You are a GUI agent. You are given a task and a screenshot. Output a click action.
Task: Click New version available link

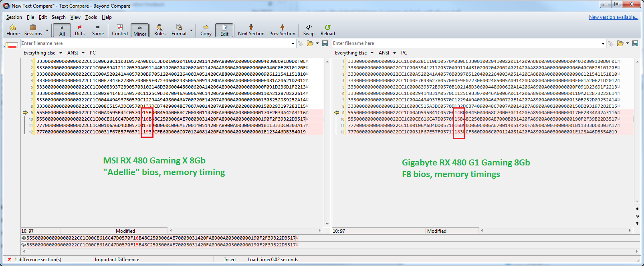click(614, 17)
